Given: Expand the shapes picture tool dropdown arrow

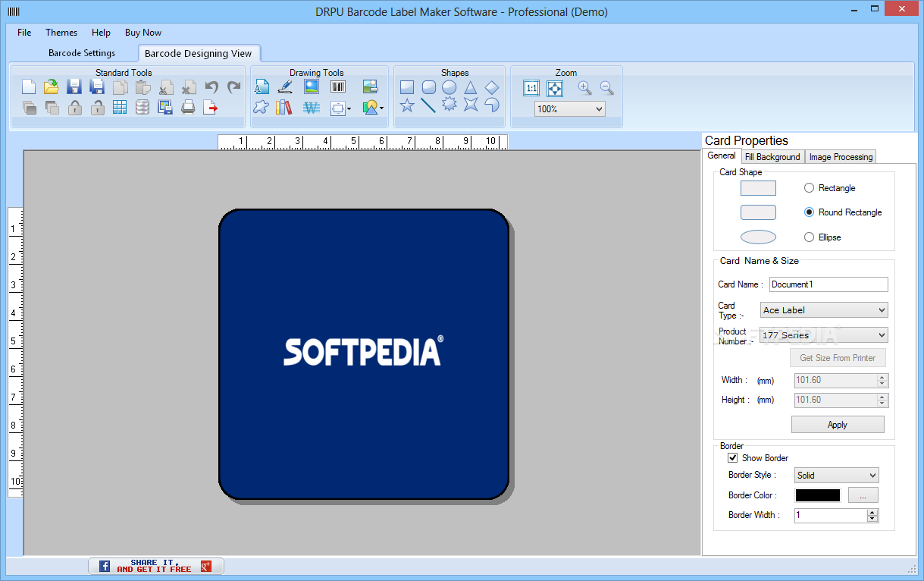Looking at the screenshot, I should (381, 108).
